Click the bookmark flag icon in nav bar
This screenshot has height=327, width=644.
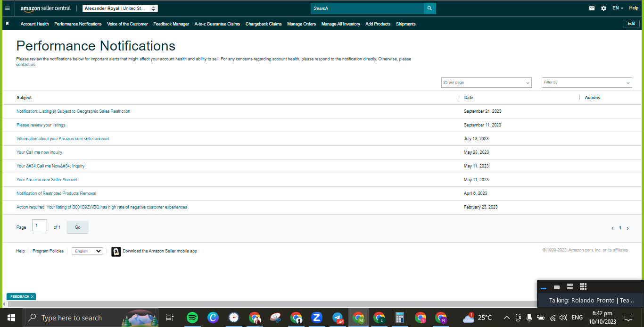(x=8, y=24)
